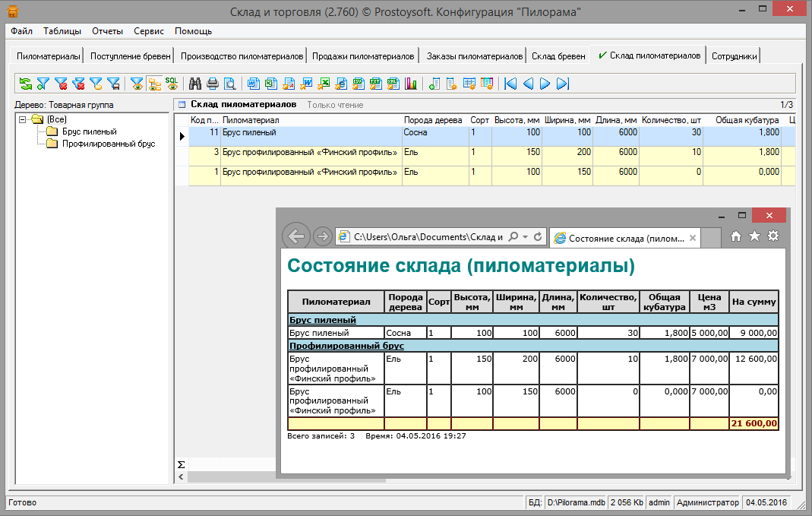812x516 pixels.
Task: Click the Порода дерева column header
Action: 434,120
